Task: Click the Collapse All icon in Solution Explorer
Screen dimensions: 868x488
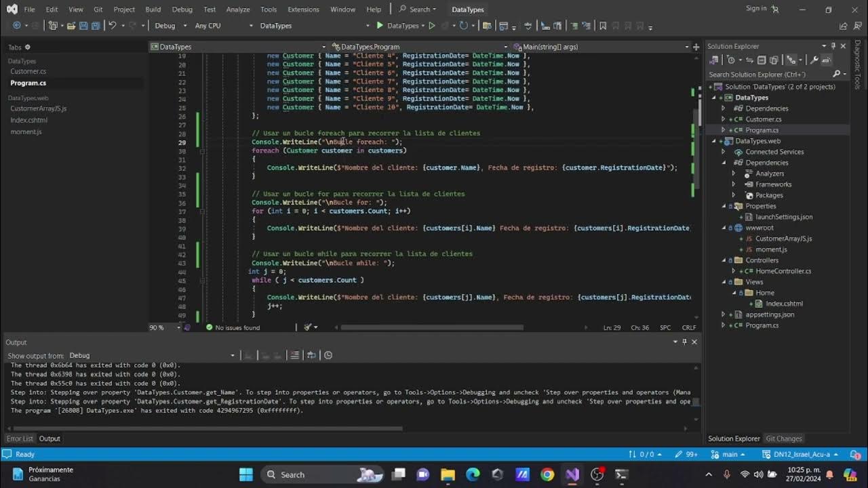Action: click(762, 60)
